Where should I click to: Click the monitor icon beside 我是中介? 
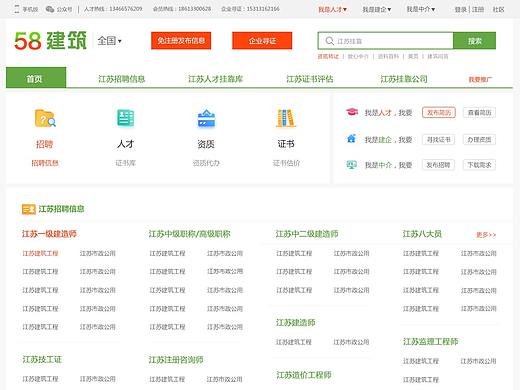pyautogui.click(x=351, y=164)
